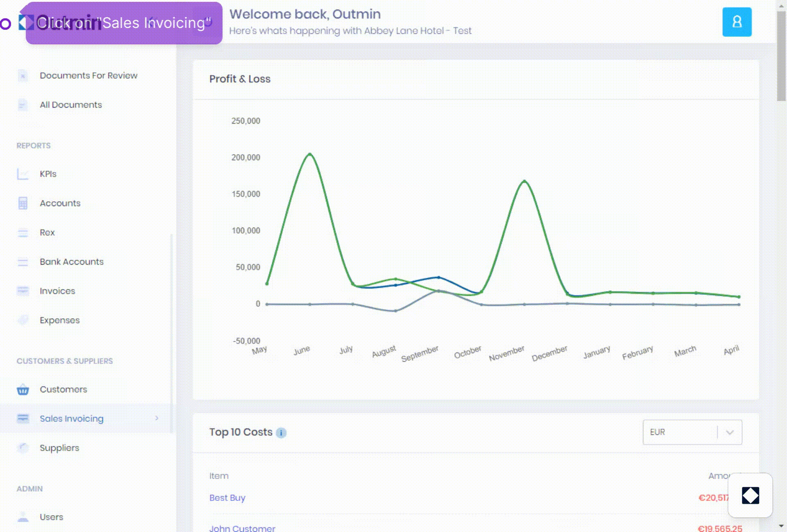Click the All Documents sidebar icon
Viewport: 787px width, 532px height.
click(x=23, y=105)
